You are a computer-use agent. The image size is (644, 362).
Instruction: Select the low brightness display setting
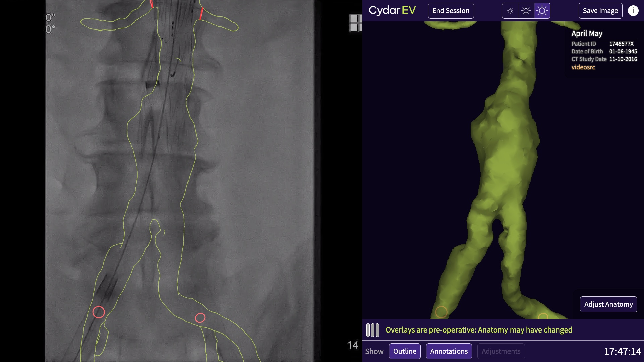[509, 10]
